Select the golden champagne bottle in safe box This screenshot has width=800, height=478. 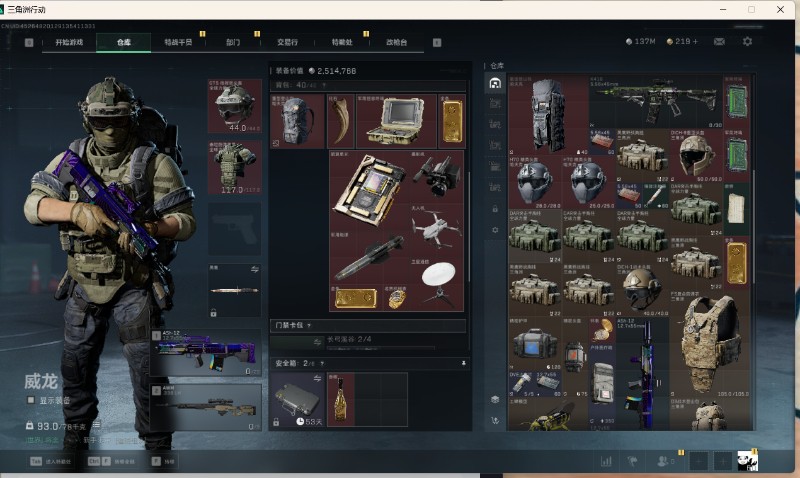click(x=340, y=399)
